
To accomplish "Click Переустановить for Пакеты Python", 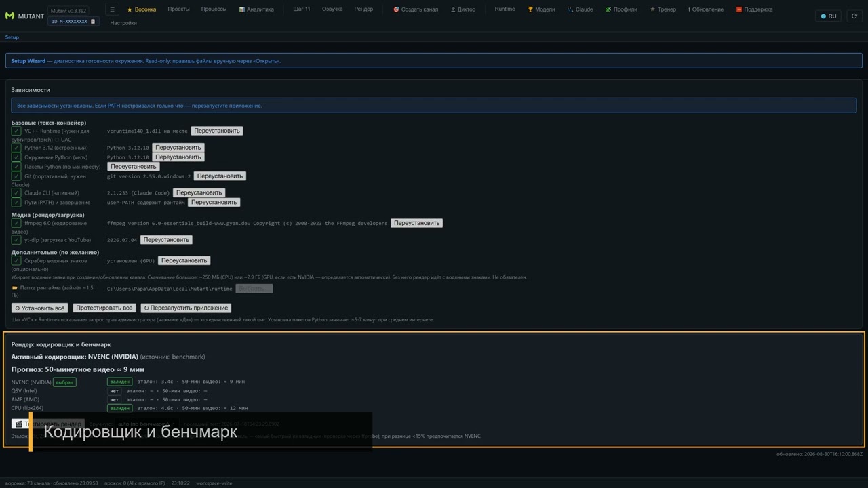I will point(134,167).
